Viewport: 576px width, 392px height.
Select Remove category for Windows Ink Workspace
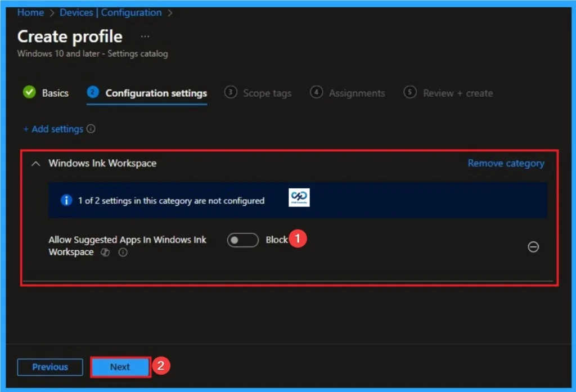point(505,163)
